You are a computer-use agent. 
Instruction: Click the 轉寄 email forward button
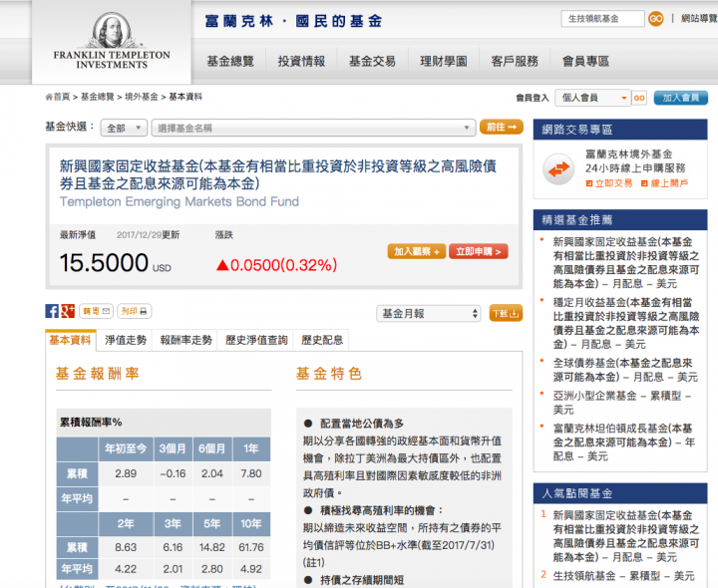click(96, 311)
